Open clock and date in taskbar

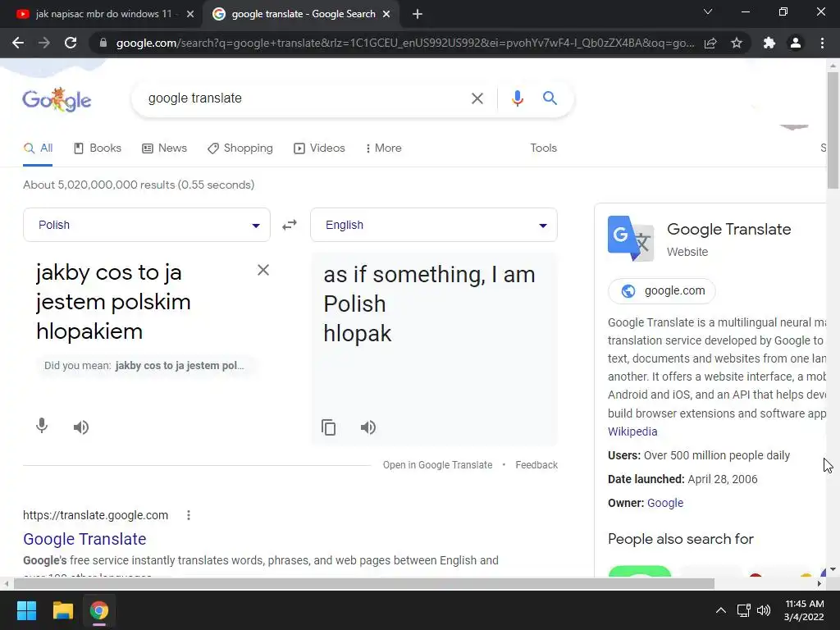804,610
